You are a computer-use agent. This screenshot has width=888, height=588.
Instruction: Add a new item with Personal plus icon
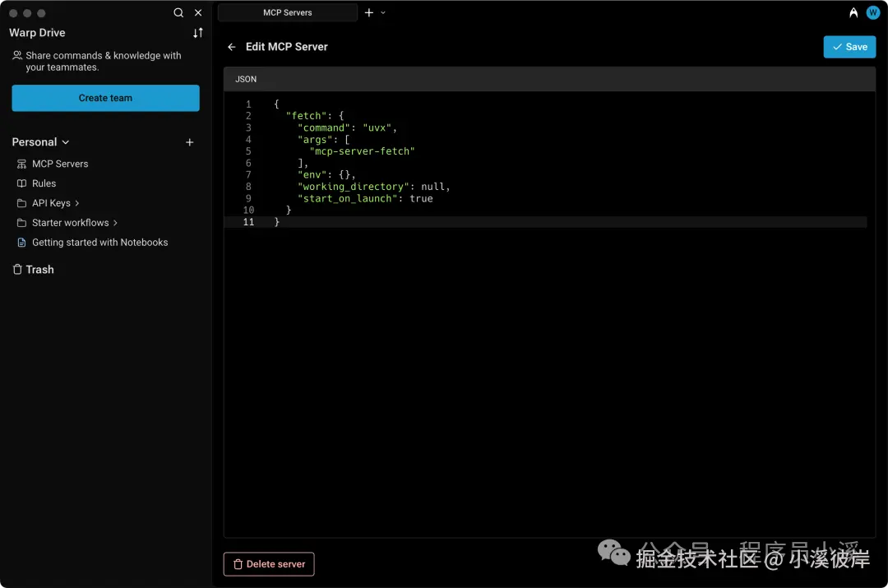click(x=190, y=142)
